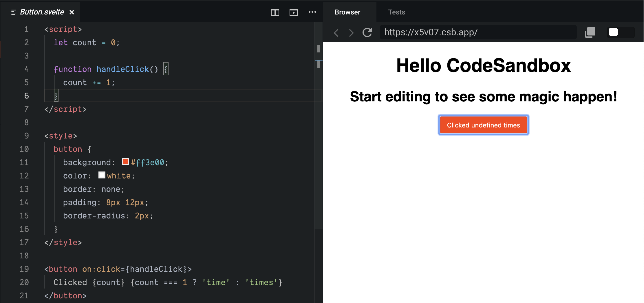Viewport: 644px width, 303px height.
Task: Split the editor with the layout icon
Action: [x=275, y=12]
